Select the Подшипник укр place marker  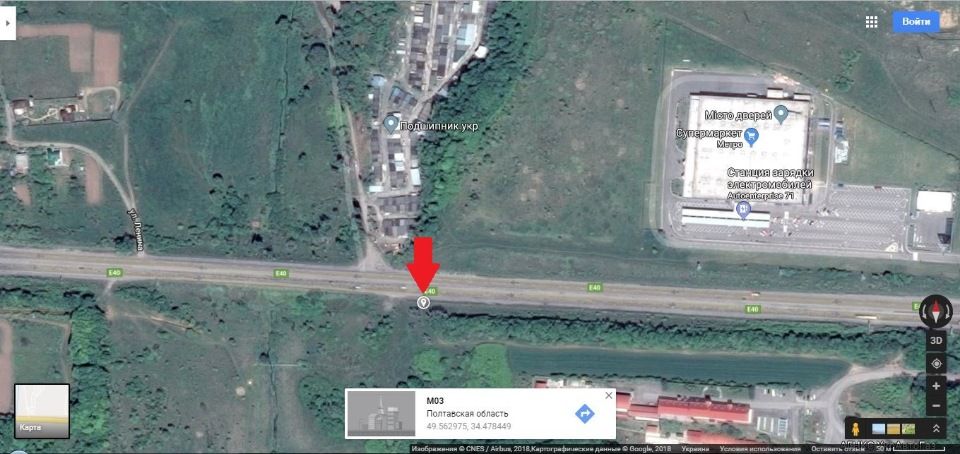pyautogui.click(x=391, y=124)
